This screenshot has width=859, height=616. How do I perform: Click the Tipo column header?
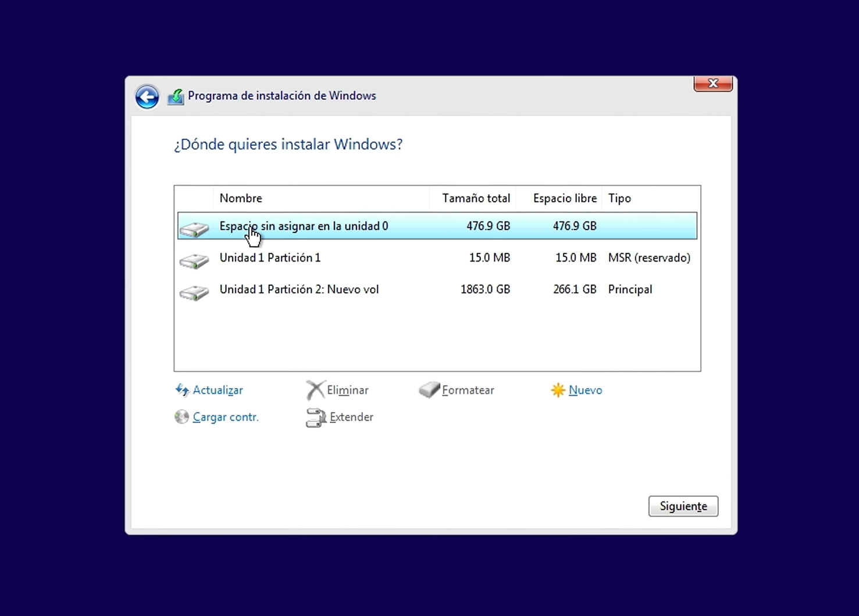coord(651,198)
